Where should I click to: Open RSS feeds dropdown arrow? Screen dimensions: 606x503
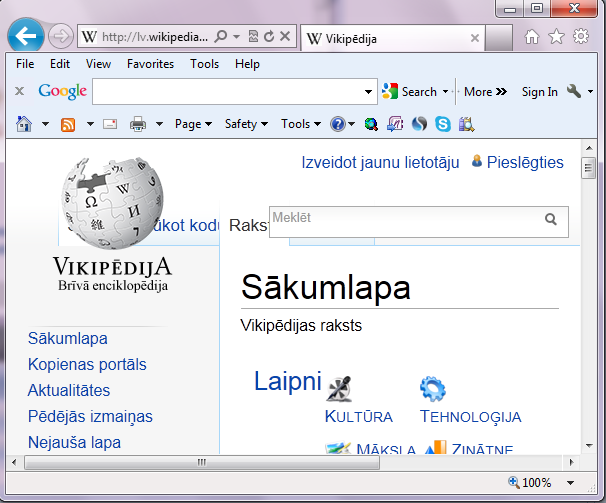coord(90,124)
